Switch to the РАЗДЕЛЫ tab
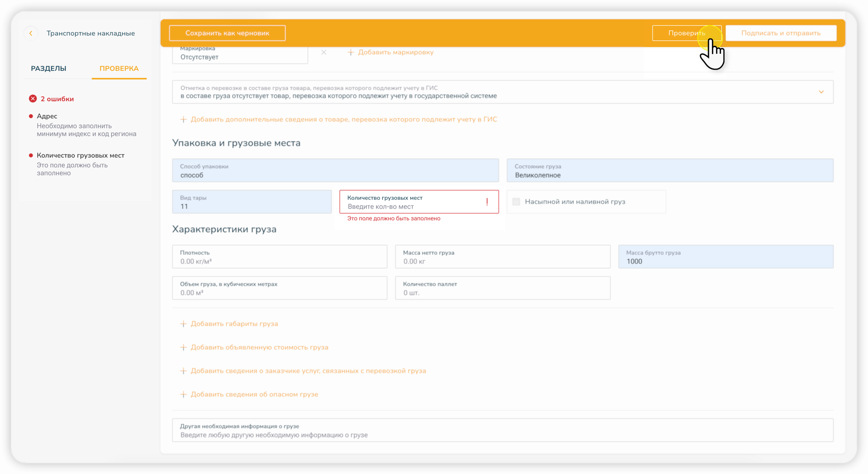Image resolution: width=868 pixels, height=474 pixels. pos(49,69)
